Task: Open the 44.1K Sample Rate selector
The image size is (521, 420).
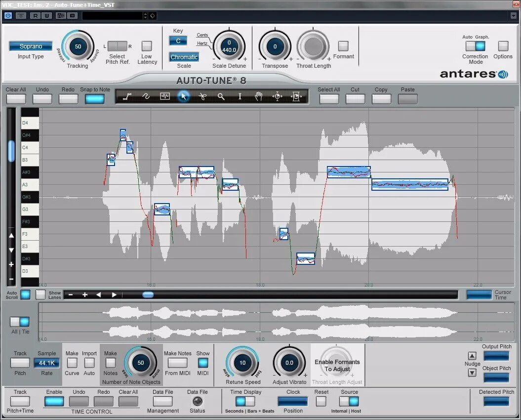Action: tap(46, 363)
